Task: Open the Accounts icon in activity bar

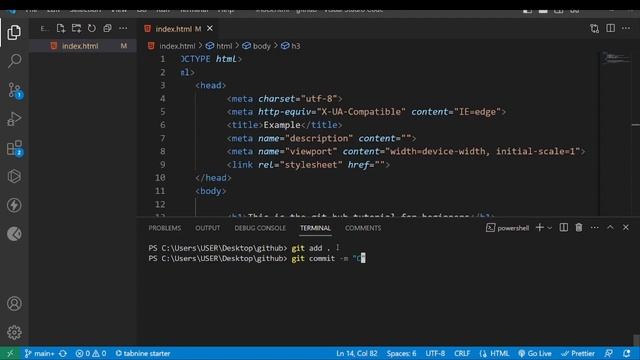Action: [x=14, y=304]
